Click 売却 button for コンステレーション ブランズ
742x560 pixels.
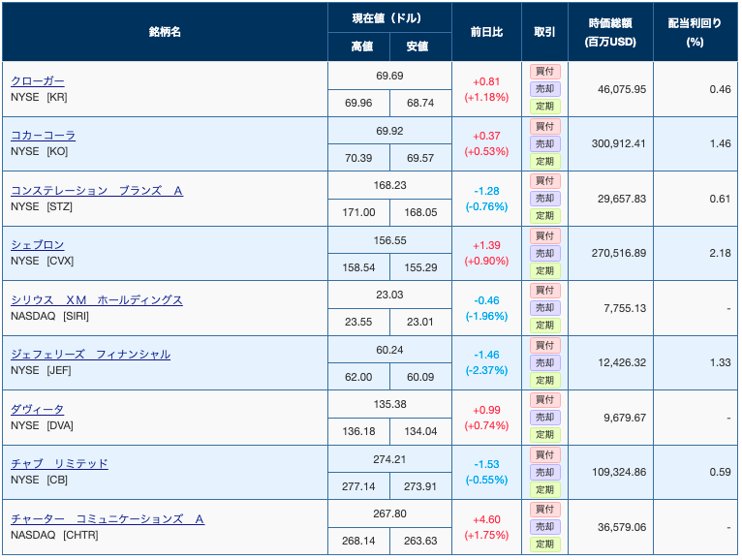[545, 199]
